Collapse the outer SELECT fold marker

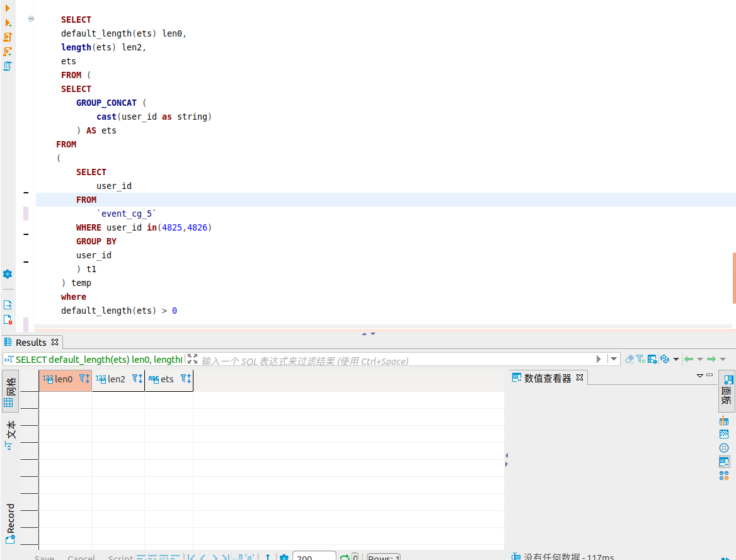pos(31,20)
